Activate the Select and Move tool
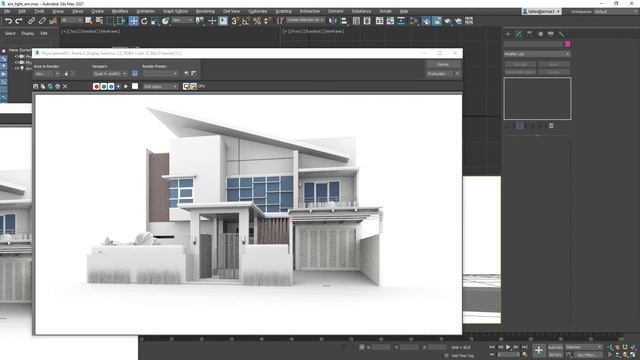The image size is (640, 360). [x=133, y=21]
